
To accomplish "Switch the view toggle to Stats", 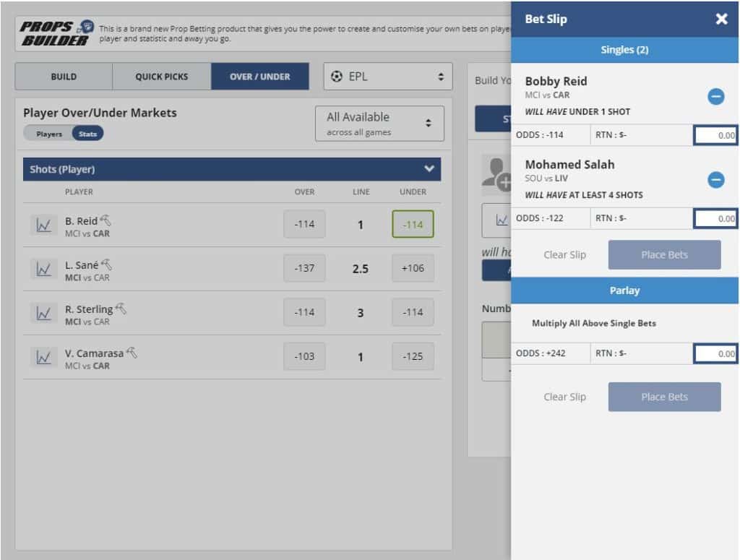I will point(87,134).
